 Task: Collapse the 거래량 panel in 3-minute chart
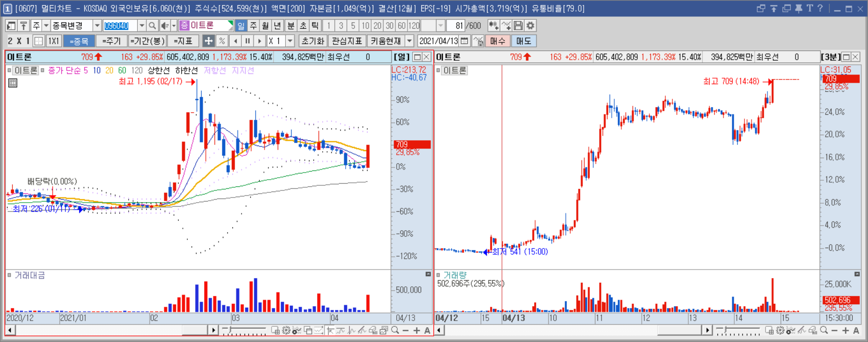[857, 275]
